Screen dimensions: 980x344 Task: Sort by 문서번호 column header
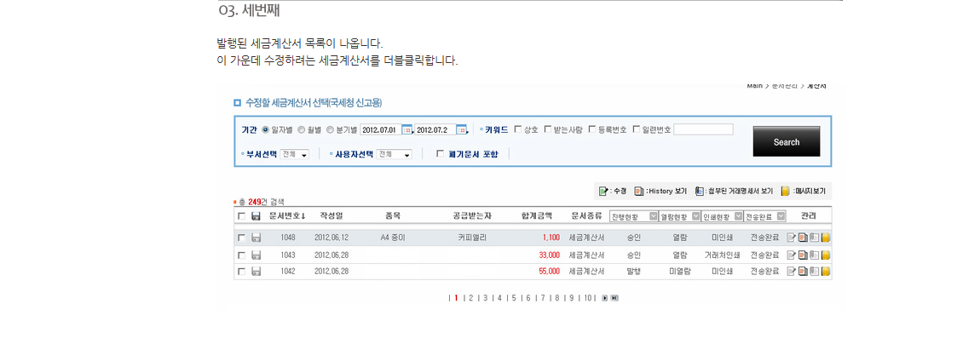tap(287, 216)
